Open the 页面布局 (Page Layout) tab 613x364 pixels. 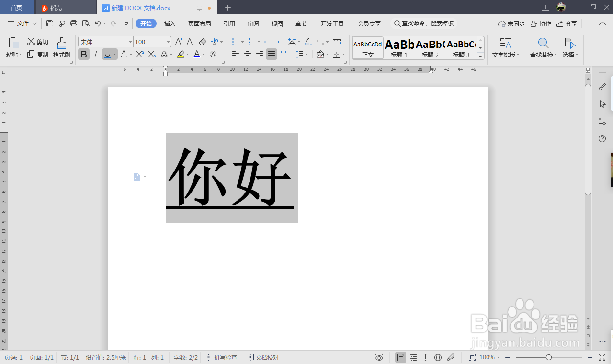click(200, 23)
